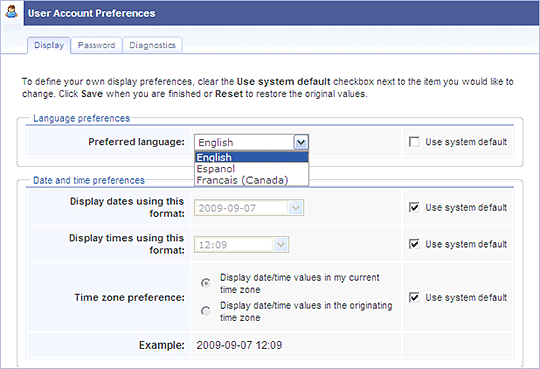Viewport: 540px width, 369px height.
Task: Expand the time format dropdown arrow
Action: coord(281,245)
